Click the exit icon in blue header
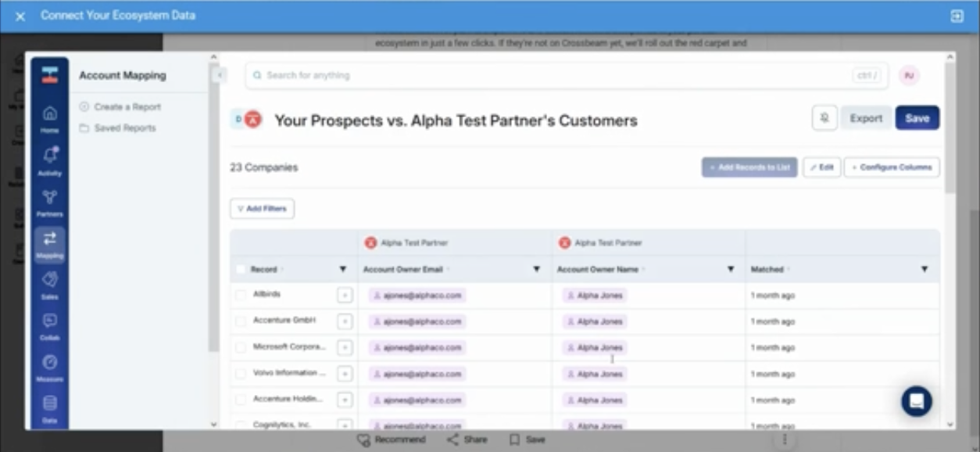The height and width of the screenshot is (452, 980). pos(957,16)
